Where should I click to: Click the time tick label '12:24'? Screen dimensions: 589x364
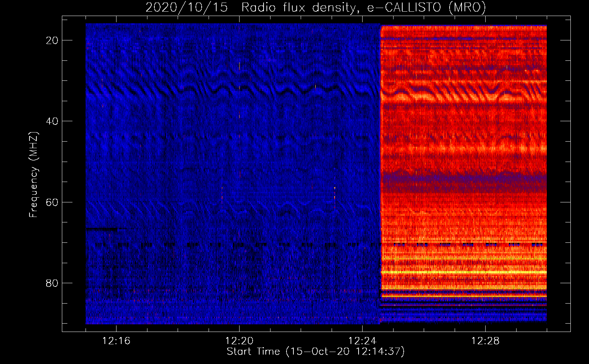click(x=362, y=341)
